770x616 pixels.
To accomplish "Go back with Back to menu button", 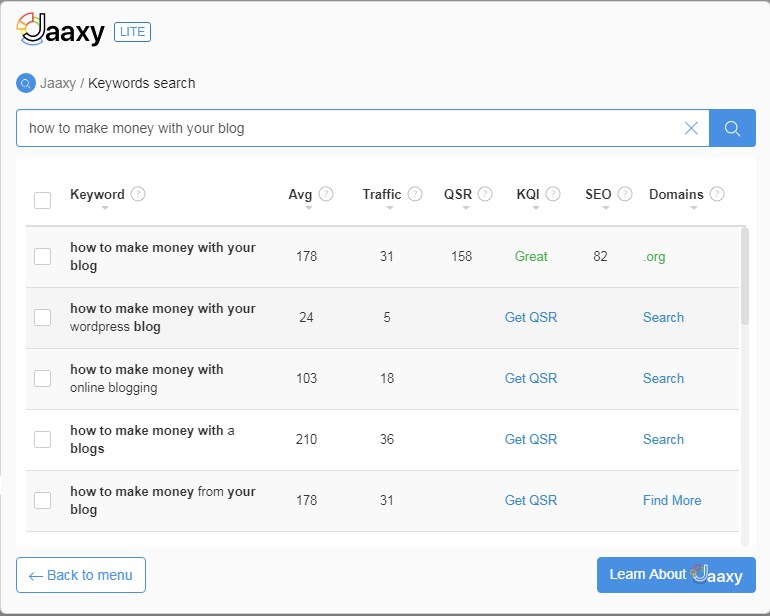I will coord(81,575).
